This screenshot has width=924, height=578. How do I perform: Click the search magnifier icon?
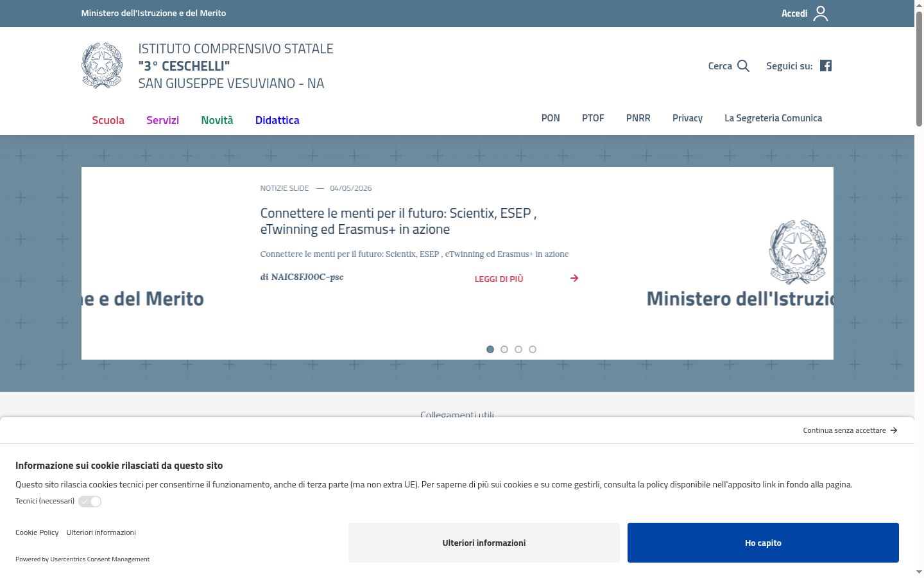743,66
